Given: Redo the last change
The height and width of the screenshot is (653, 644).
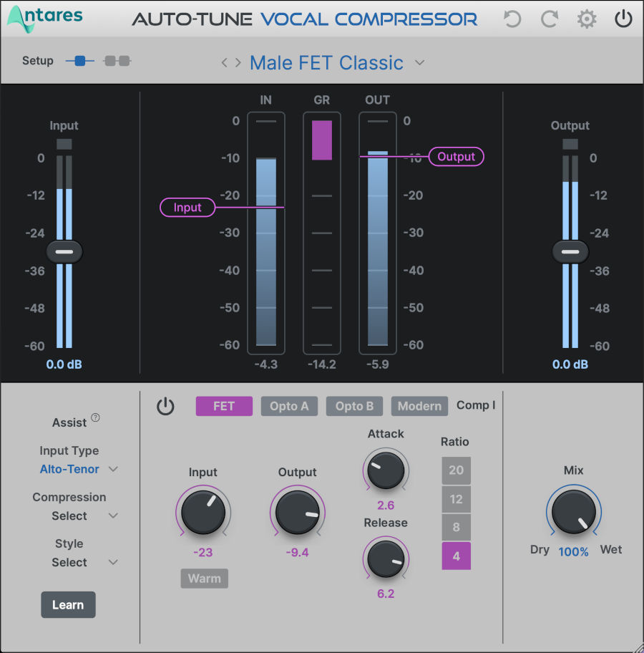Looking at the screenshot, I should coord(550,19).
